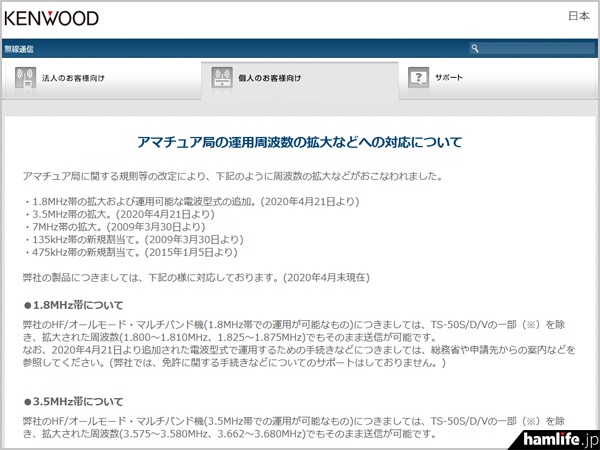
Task: Click the アマチュア局の運用周波数 page title
Action: 299,143
